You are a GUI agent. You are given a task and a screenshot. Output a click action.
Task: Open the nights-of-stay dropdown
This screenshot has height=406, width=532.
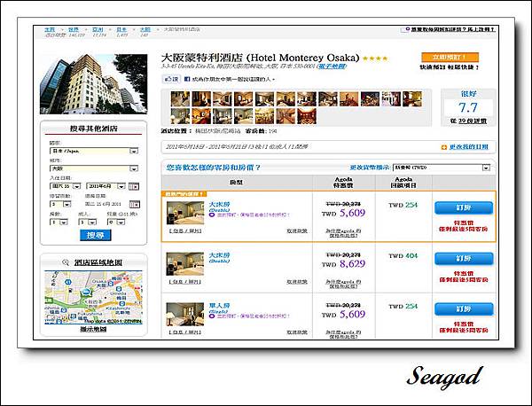[60, 204]
